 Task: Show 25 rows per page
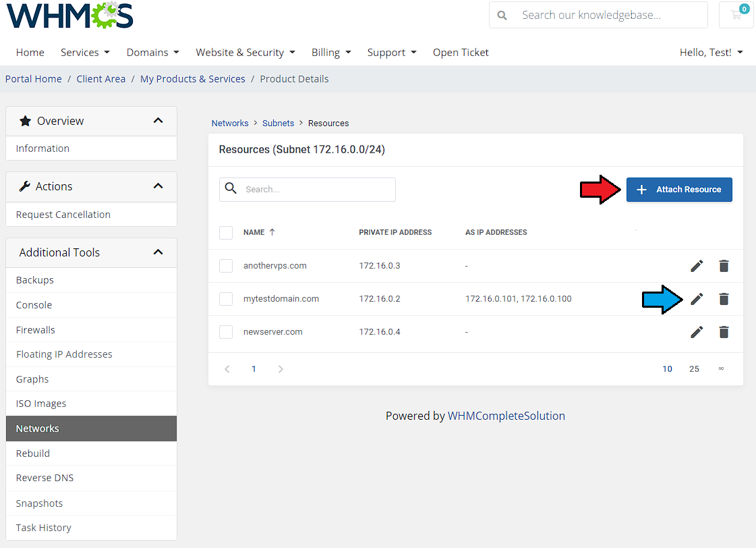694,369
